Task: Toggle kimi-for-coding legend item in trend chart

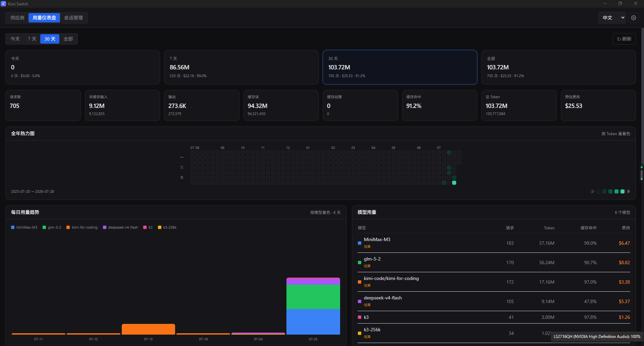Action: [x=82, y=227]
